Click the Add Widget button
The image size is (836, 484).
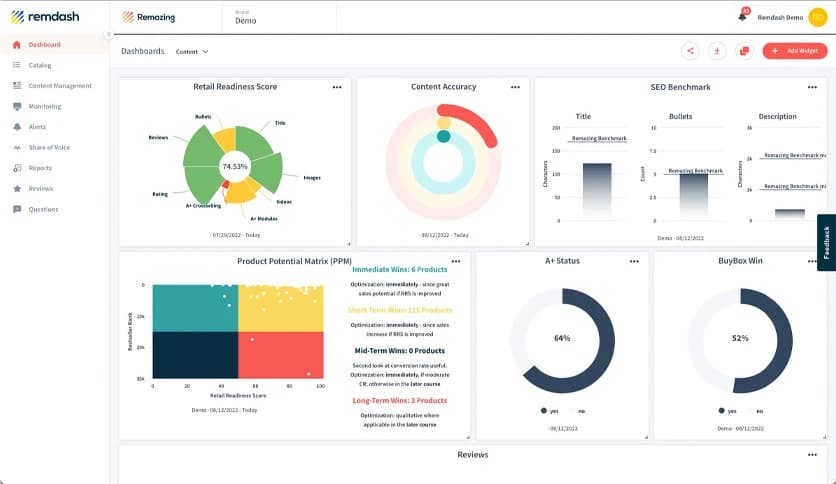tap(794, 51)
